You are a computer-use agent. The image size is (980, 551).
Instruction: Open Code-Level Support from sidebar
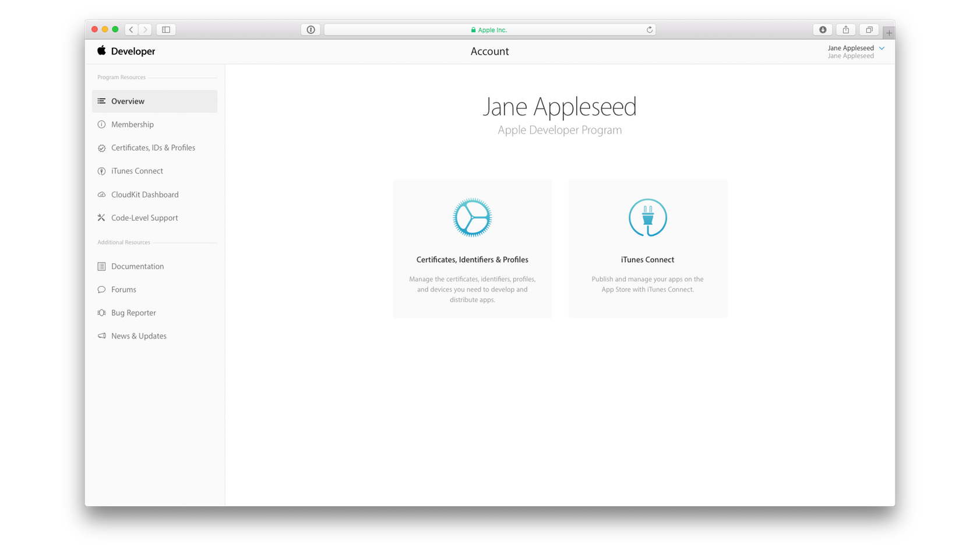pos(144,218)
